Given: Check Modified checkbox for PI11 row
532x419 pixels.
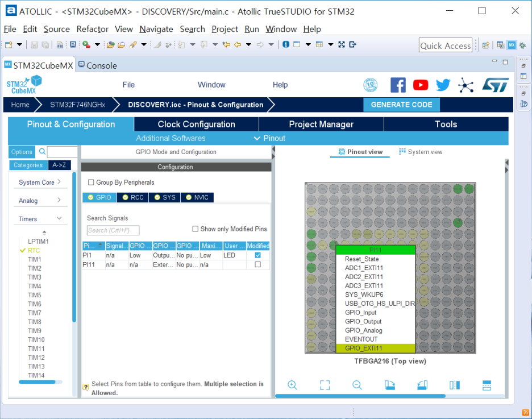Looking at the screenshot, I should pyautogui.click(x=258, y=264).
